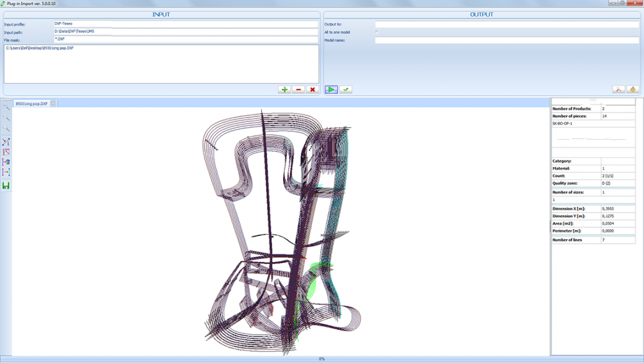The image size is (644, 363).
Task: Click the green checkmark confirm button
Action: pos(345,90)
